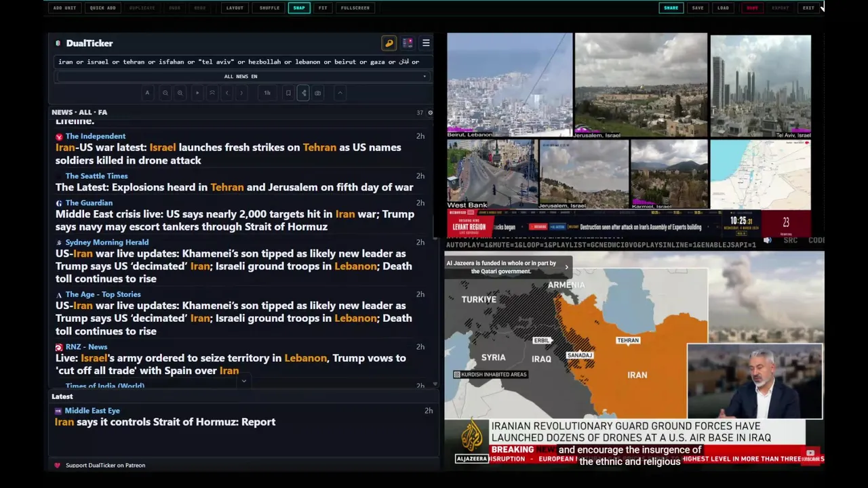Click the Sydney Morning Herald source icon

[60, 243]
